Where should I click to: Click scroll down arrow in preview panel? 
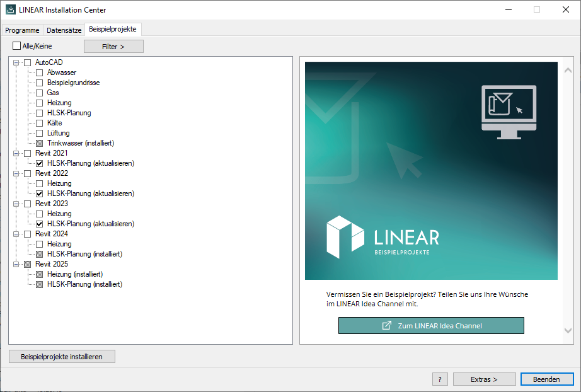coord(568,330)
